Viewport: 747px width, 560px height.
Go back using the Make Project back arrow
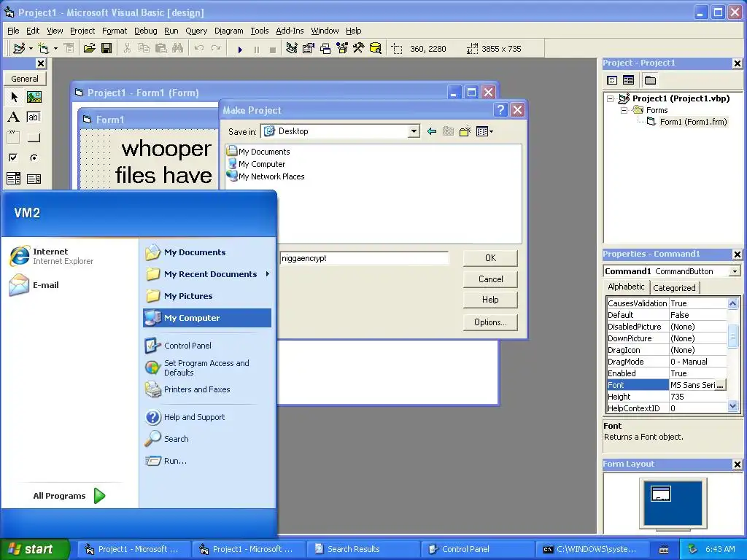[432, 131]
